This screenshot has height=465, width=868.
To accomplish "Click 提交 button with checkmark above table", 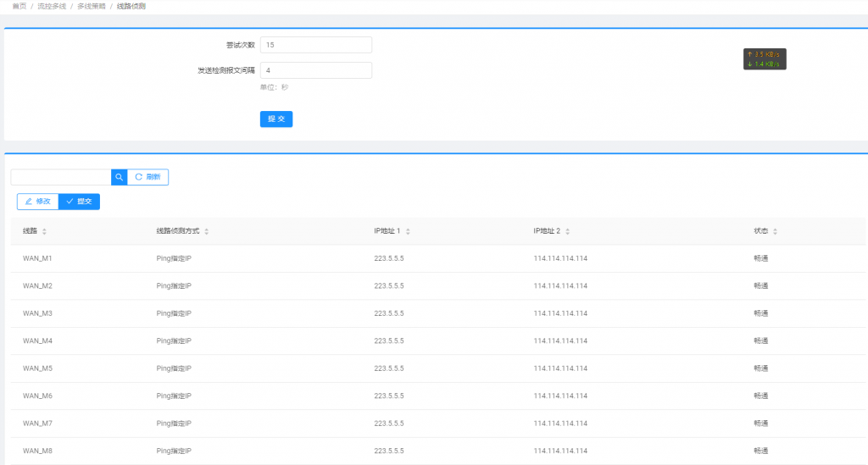I will (79, 202).
